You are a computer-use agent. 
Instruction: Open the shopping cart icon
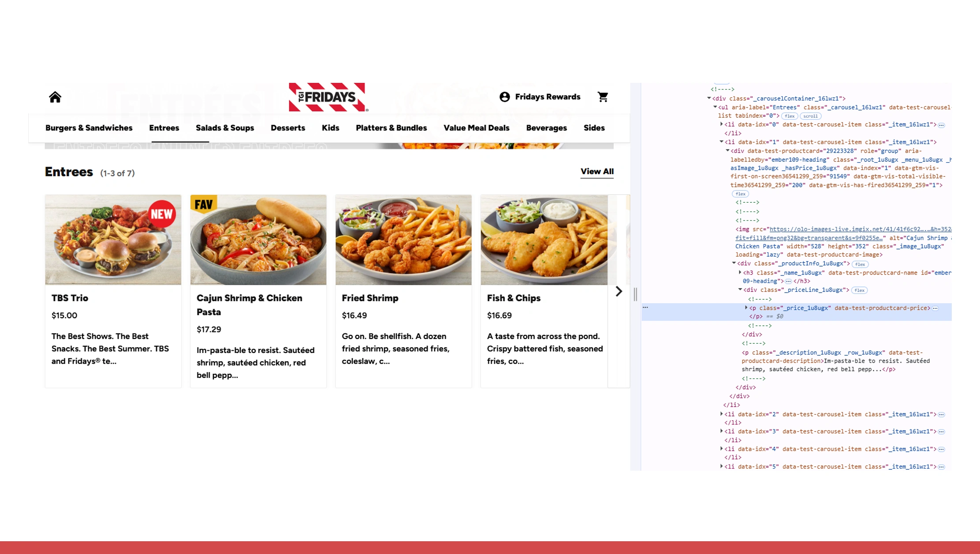tap(603, 97)
